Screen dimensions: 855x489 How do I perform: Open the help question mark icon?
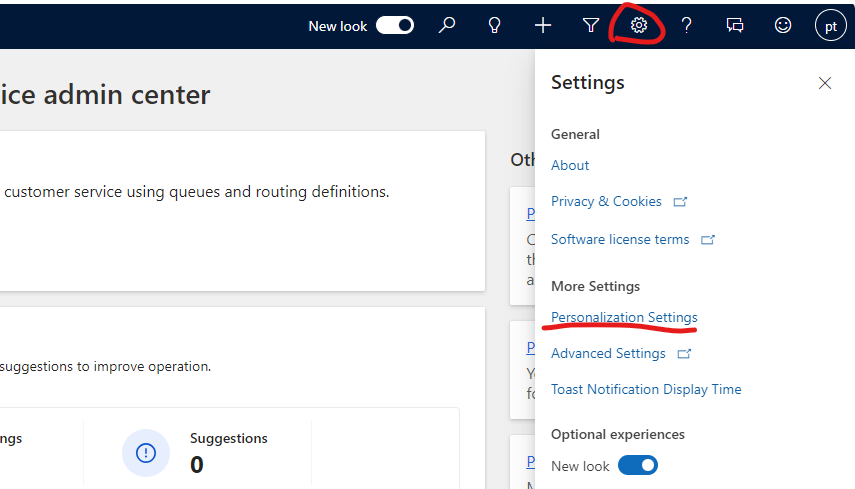click(x=687, y=25)
